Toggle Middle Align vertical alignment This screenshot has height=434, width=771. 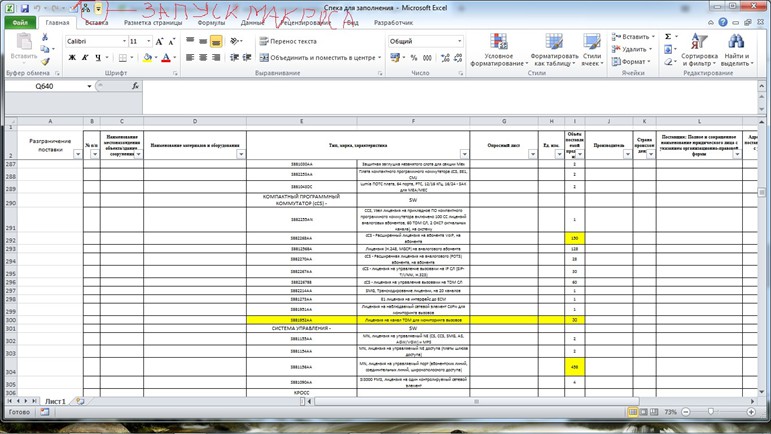point(203,41)
